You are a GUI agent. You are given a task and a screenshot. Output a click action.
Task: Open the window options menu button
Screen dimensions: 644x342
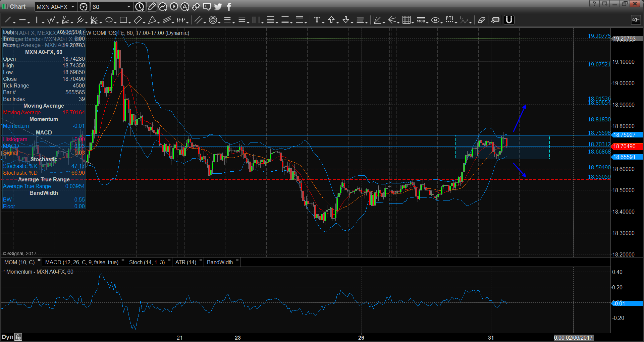pyautogui.click(x=604, y=4)
